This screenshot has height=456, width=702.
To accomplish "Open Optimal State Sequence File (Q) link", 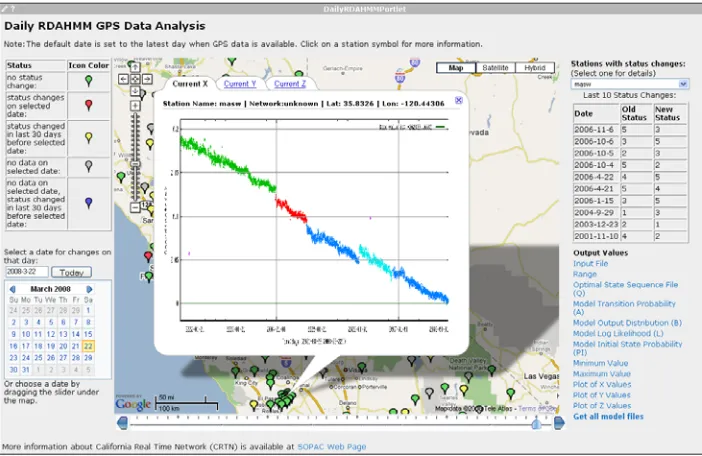I will point(625,289).
